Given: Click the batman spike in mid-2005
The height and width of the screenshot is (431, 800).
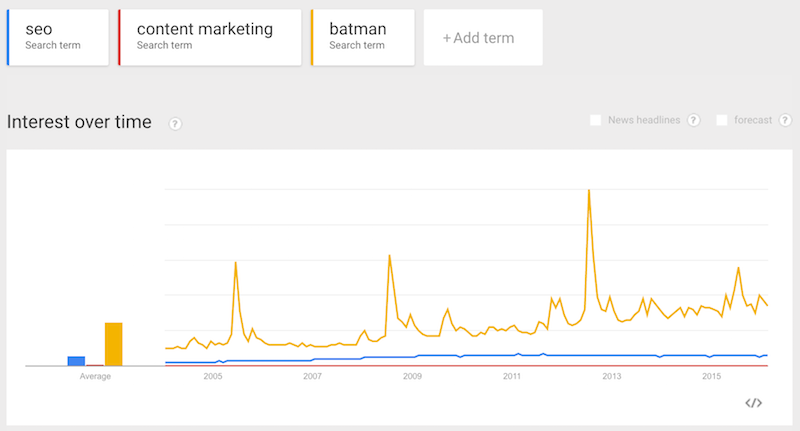Looking at the screenshot, I should 235,264.
